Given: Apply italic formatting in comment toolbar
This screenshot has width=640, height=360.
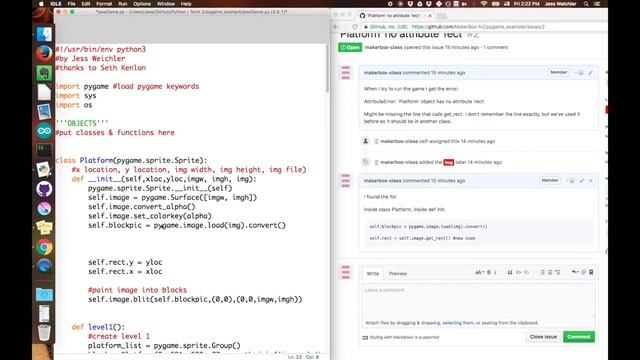Looking at the screenshot, I should click(496, 272).
